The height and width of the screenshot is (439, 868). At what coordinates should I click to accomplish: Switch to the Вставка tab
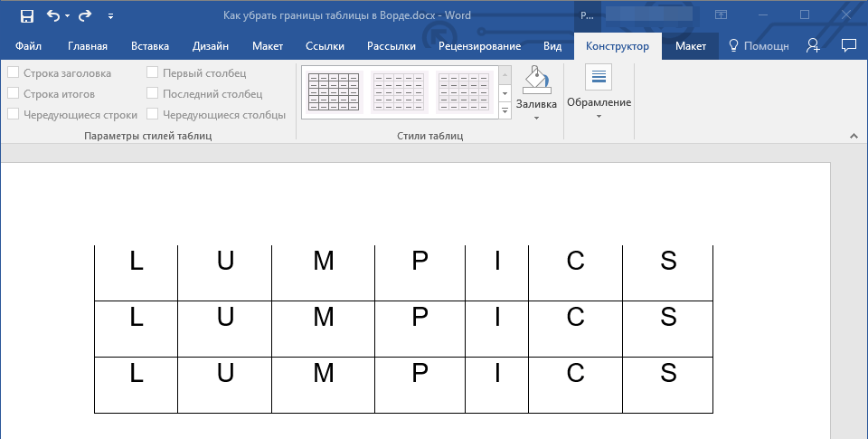[149, 46]
